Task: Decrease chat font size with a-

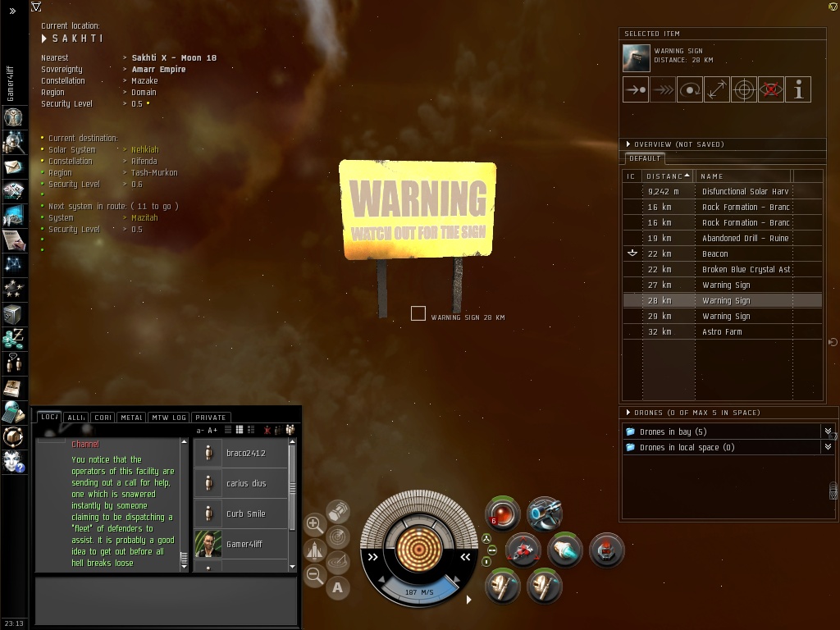Action: coord(200,430)
